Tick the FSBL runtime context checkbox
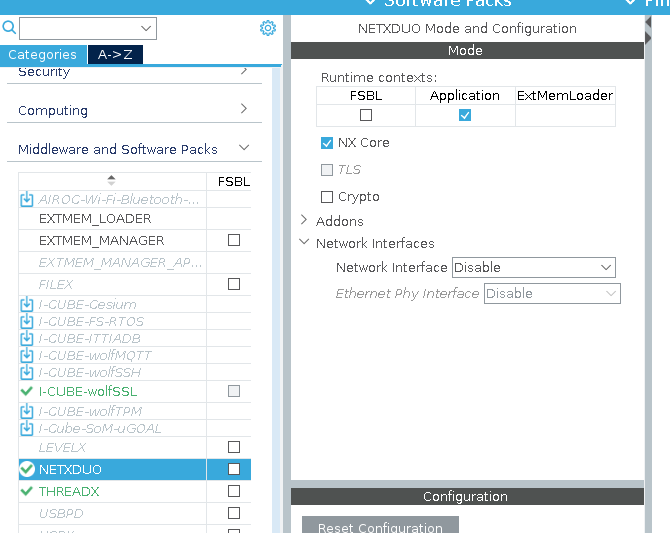Viewport: 670px width, 533px height. [366, 115]
